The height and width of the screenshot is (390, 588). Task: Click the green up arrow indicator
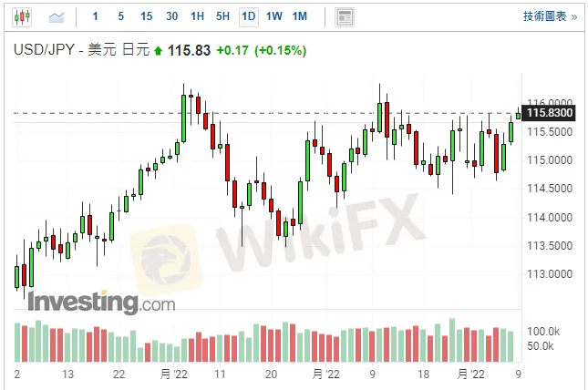158,51
